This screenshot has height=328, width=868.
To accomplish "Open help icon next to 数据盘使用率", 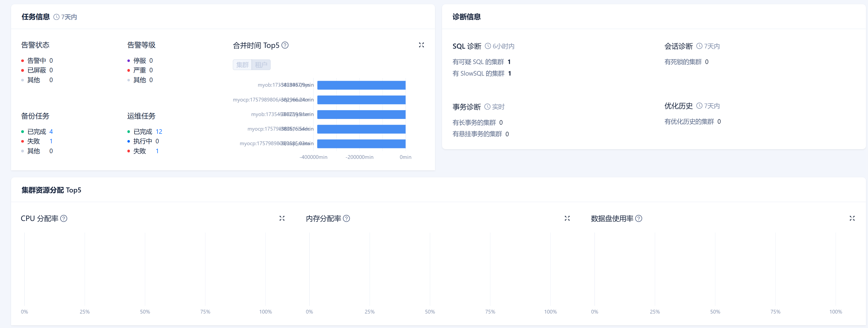I will pos(638,218).
